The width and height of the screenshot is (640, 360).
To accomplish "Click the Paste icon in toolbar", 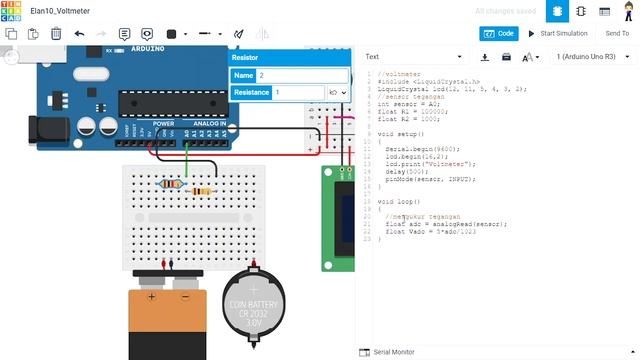I will tap(33, 34).
